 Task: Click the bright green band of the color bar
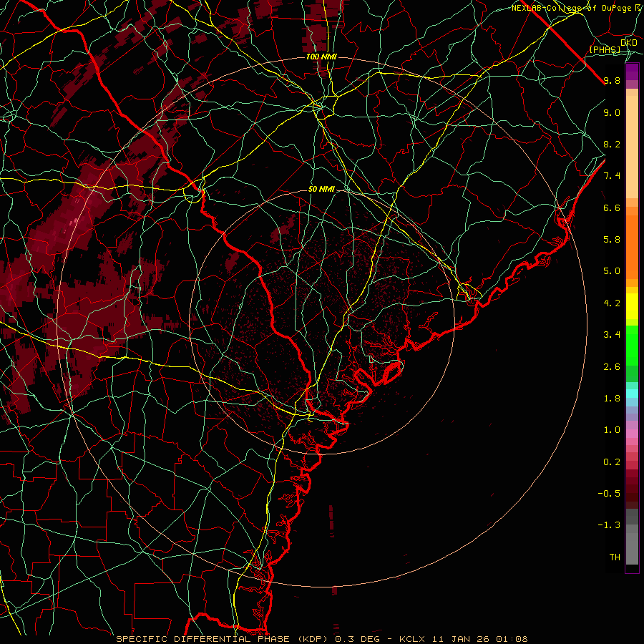(x=632, y=345)
